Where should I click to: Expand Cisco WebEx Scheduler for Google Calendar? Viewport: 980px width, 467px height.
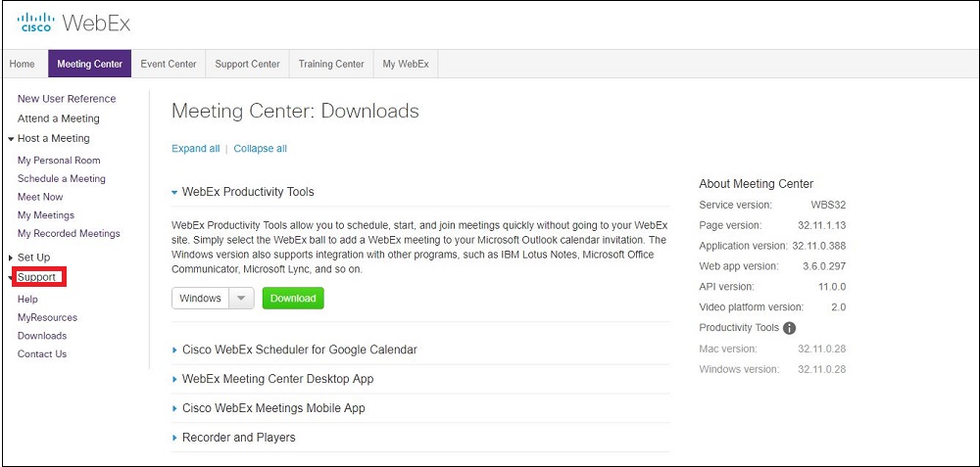tap(299, 350)
